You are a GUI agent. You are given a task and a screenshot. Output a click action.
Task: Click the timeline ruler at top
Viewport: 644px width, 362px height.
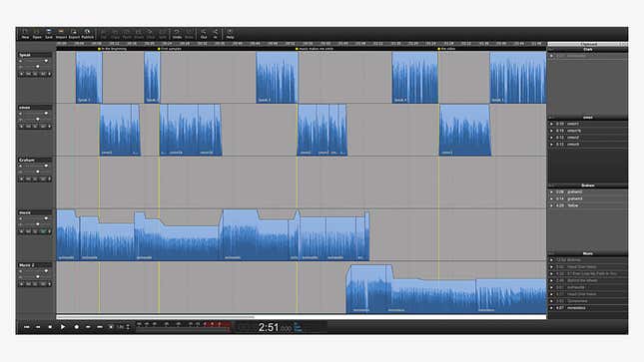click(x=302, y=44)
